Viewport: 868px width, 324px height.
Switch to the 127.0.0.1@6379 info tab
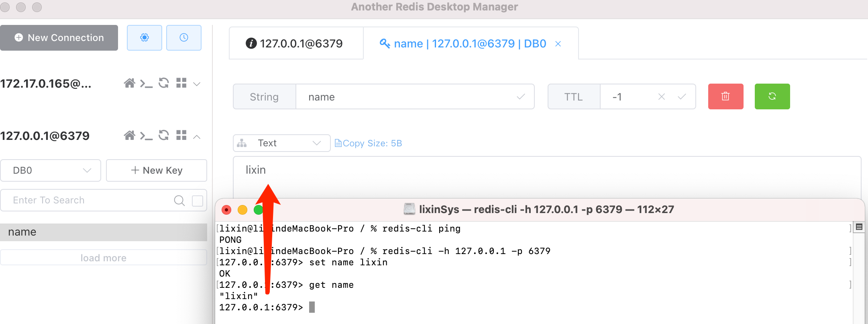coord(296,43)
